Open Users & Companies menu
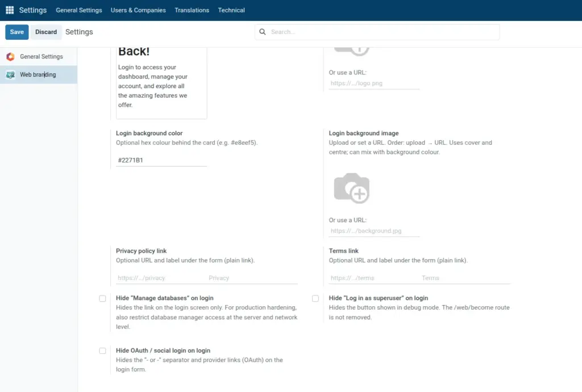Screen dimensions: 582x392 (x=138, y=10)
